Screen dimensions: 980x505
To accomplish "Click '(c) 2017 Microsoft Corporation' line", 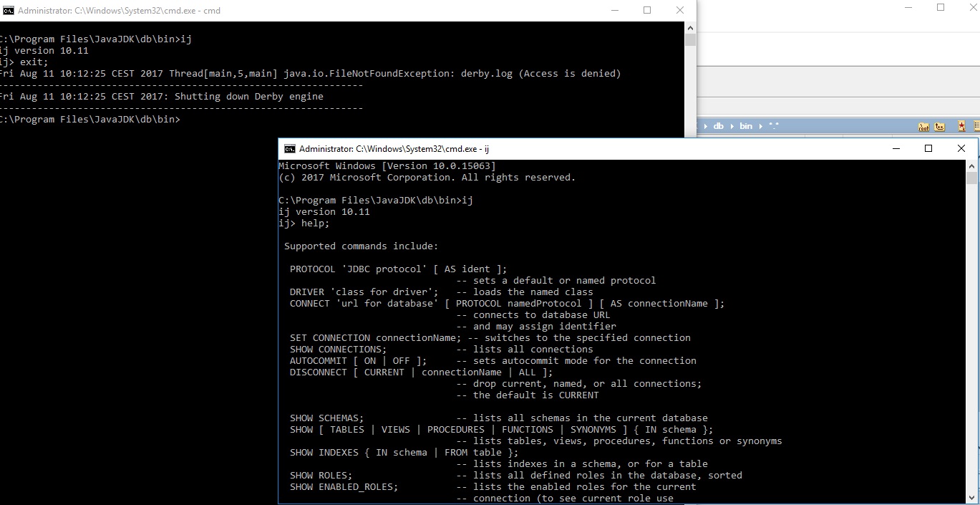I will [427, 178].
